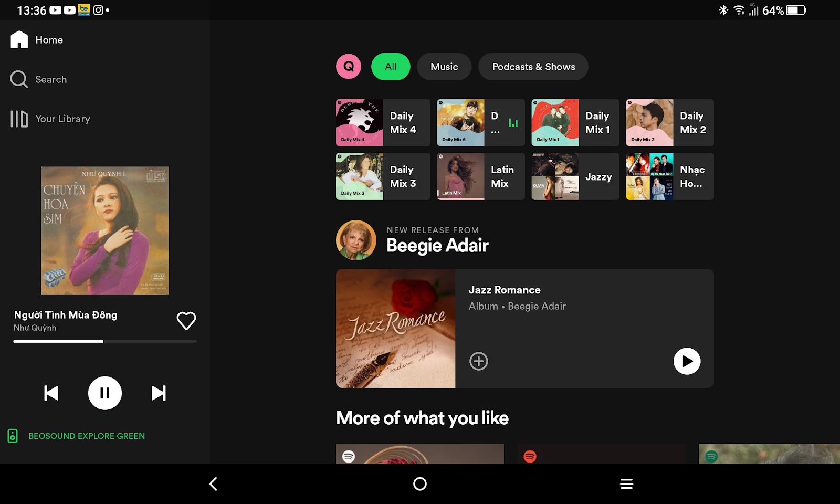The width and height of the screenshot is (840, 504).
Task: Open Beegie Adair's artist avatar
Action: (x=356, y=240)
